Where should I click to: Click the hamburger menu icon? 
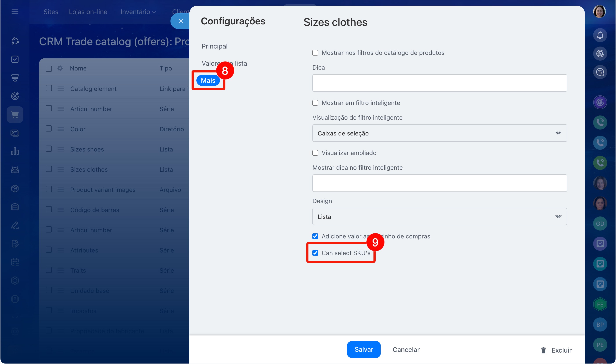tap(15, 11)
